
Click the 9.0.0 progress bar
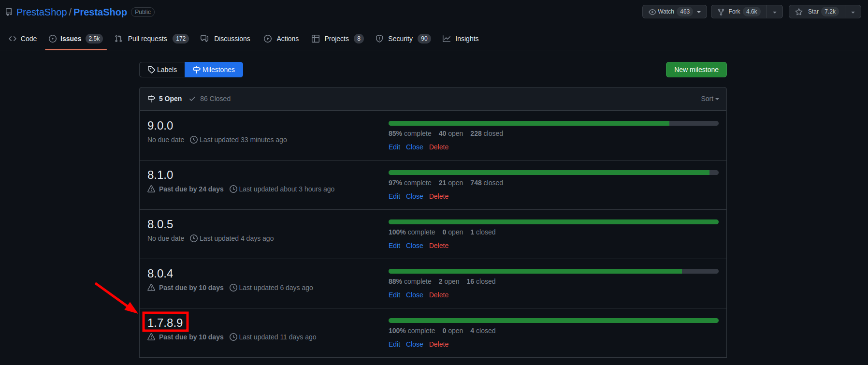[553, 123]
